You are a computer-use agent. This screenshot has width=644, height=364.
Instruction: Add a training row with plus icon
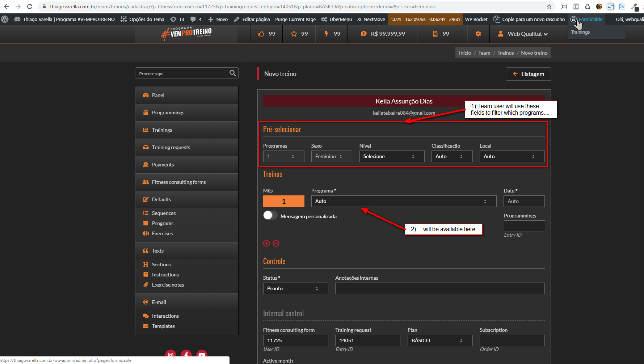tap(266, 244)
